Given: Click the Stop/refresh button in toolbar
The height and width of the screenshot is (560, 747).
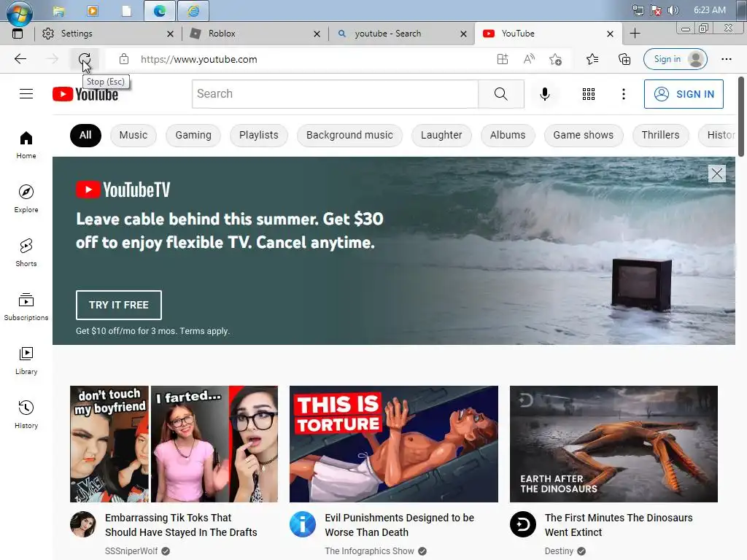Looking at the screenshot, I should [x=85, y=59].
